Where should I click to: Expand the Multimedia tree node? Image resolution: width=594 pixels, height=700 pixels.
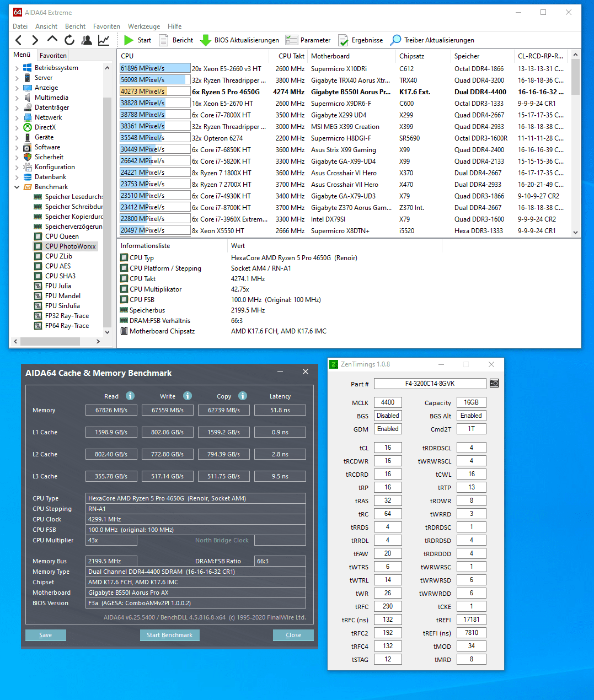[x=17, y=98]
